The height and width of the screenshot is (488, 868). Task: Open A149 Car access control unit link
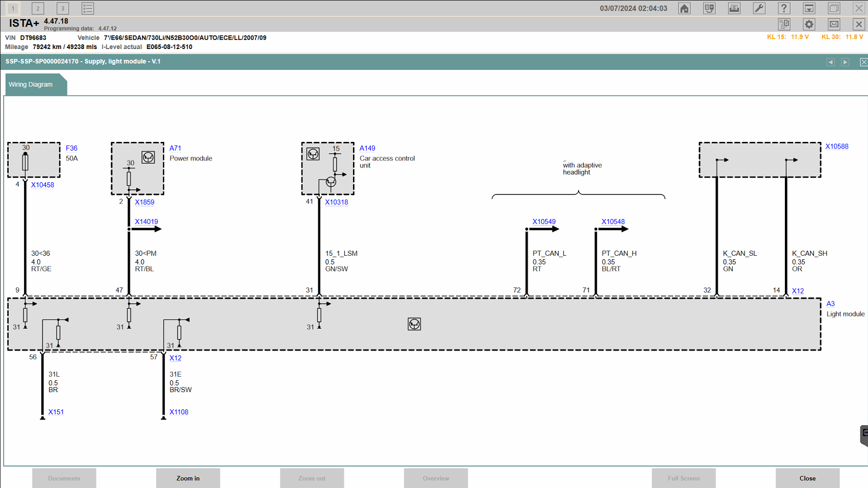coord(367,148)
